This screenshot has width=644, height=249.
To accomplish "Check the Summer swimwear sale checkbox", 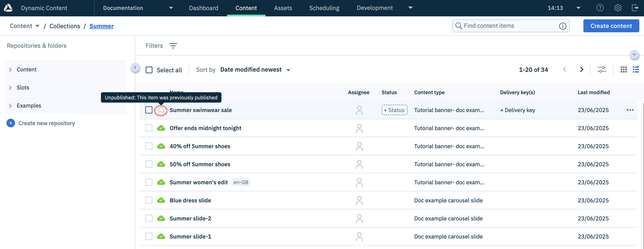I will tap(149, 110).
